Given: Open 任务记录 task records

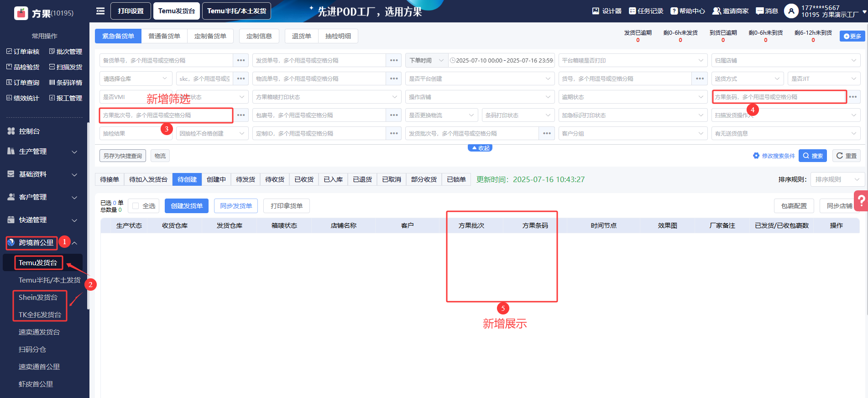Looking at the screenshot, I should coord(646,11).
